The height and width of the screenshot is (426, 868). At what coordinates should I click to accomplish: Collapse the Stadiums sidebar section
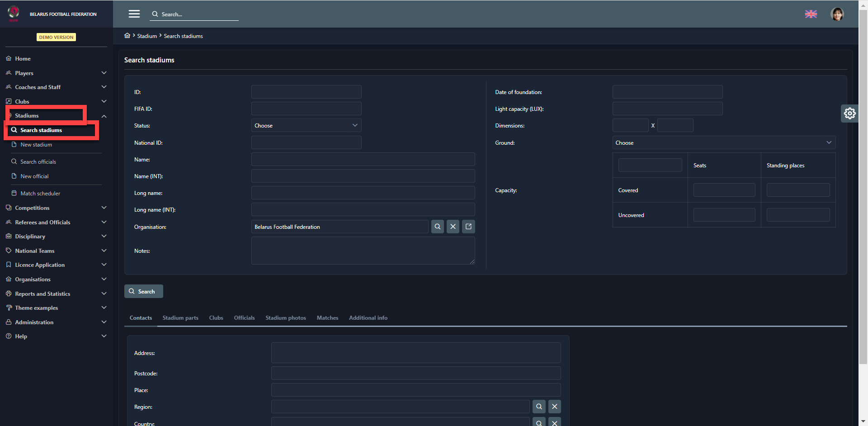[104, 116]
